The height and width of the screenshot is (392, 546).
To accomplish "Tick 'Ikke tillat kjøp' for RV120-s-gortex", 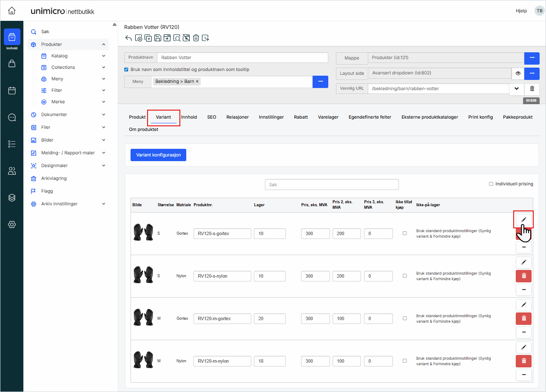I will [404, 233].
